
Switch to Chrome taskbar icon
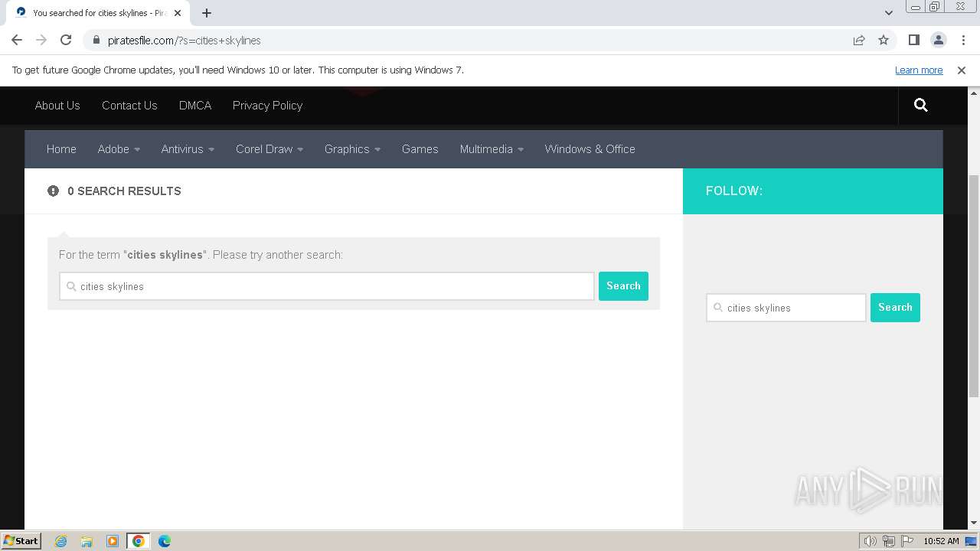139,541
